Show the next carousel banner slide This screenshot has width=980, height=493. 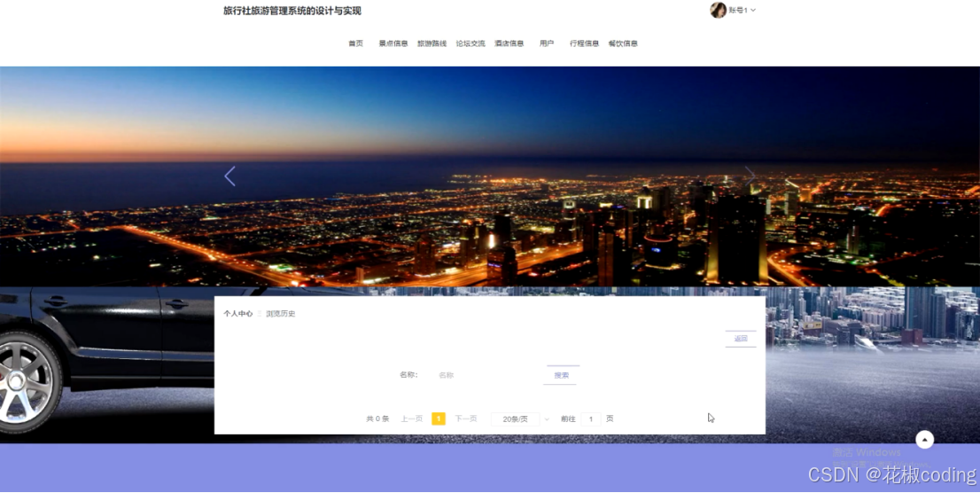click(750, 176)
